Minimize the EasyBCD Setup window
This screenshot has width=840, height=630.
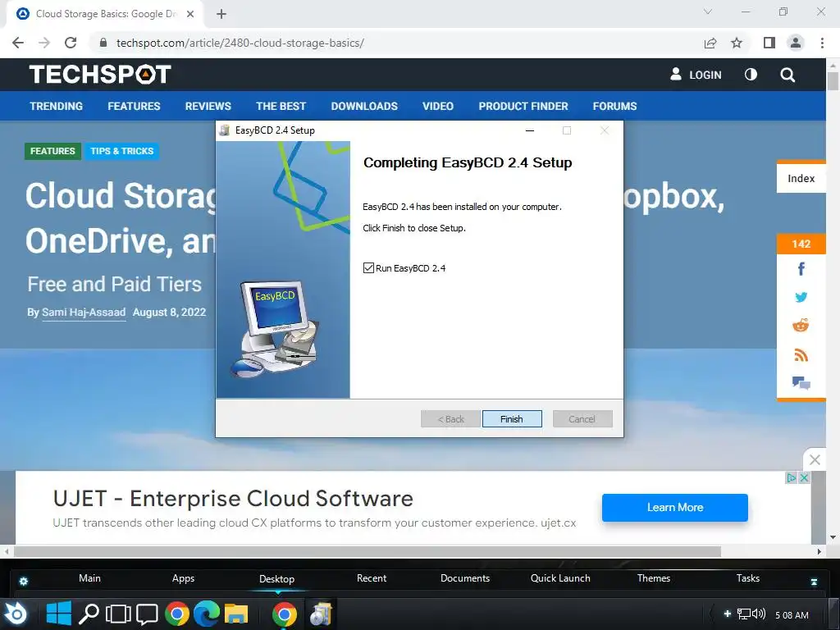[530, 130]
